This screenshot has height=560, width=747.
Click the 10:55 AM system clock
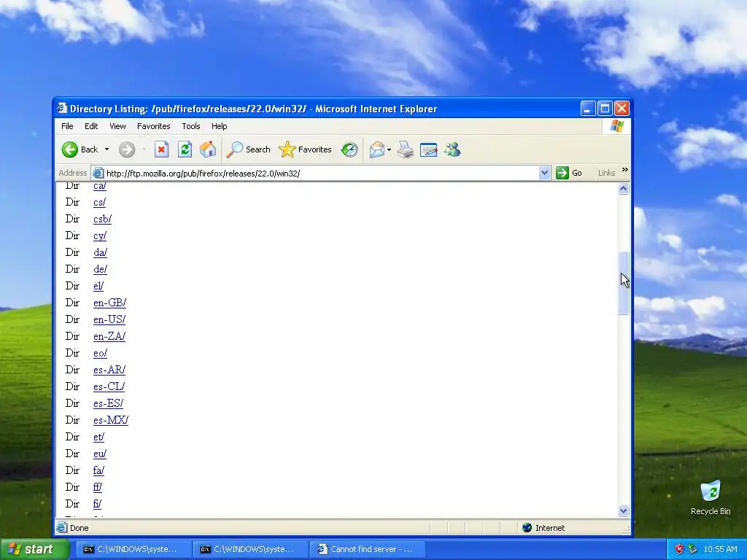[720, 549]
